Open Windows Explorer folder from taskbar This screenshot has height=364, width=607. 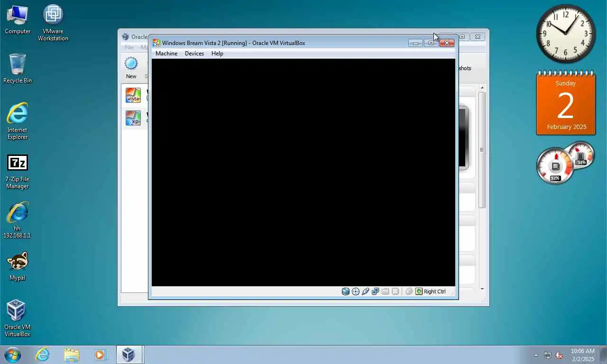point(72,355)
